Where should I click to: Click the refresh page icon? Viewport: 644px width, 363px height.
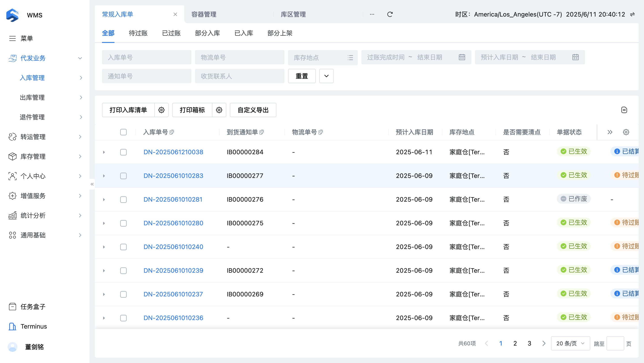click(x=390, y=15)
